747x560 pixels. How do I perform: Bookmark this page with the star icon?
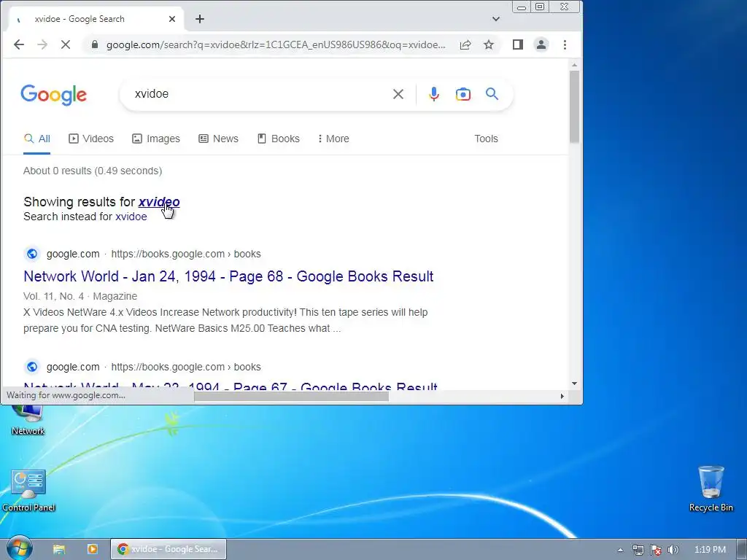(489, 44)
